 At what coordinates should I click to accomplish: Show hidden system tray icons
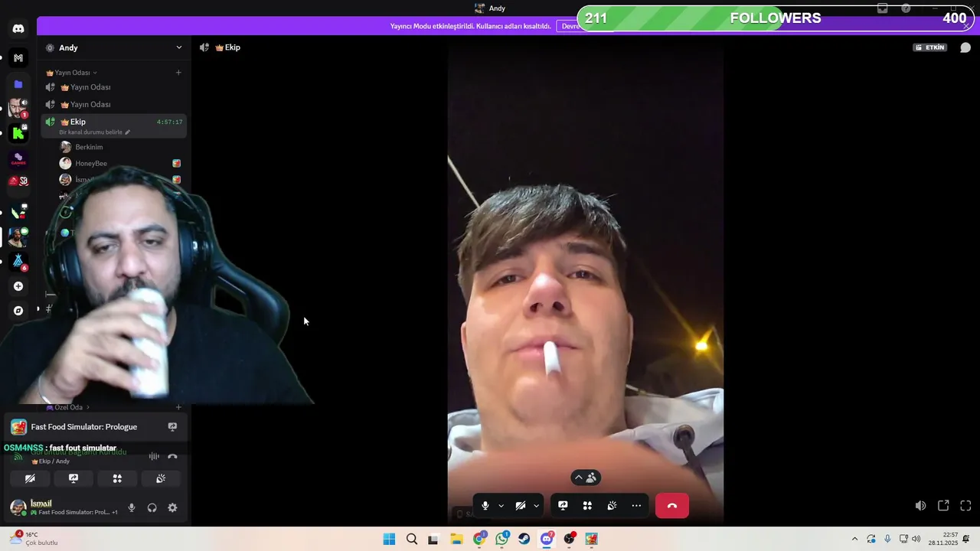pos(854,539)
